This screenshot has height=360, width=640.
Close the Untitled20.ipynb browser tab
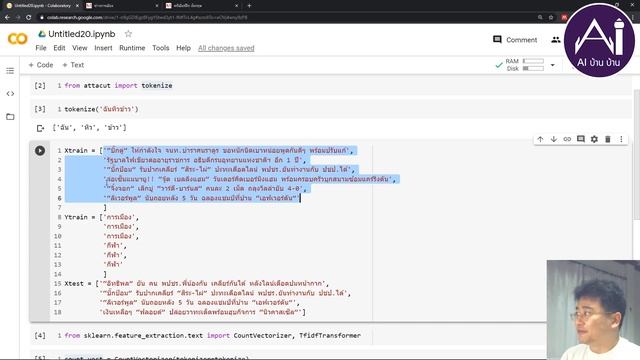[77, 6]
